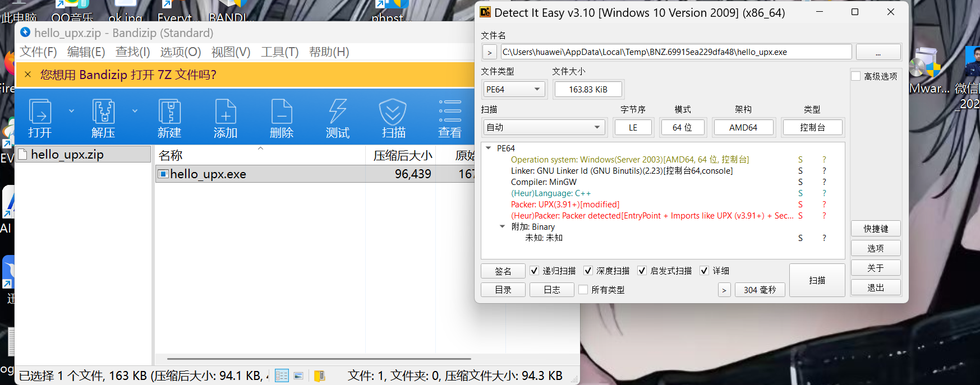This screenshot has height=385, width=980.
Task: Enable the 所有类型 checkbox
Action: (x=583, y=290)
